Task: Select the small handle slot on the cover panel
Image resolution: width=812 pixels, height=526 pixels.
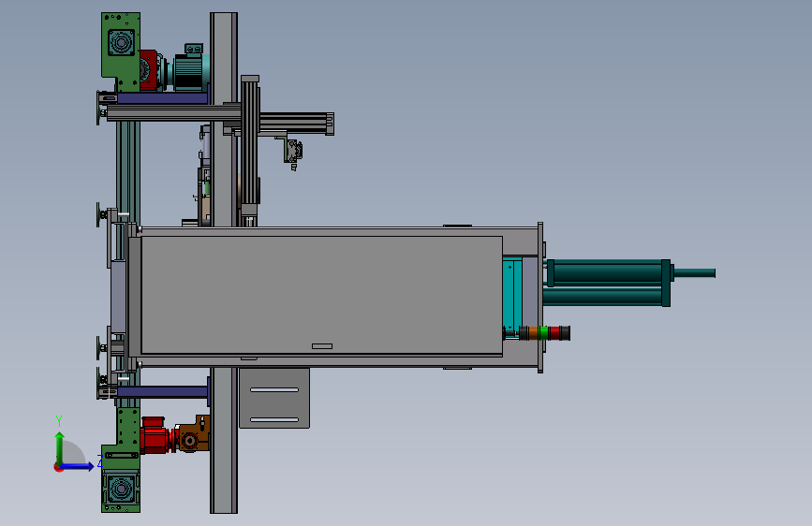Action: 322,346
